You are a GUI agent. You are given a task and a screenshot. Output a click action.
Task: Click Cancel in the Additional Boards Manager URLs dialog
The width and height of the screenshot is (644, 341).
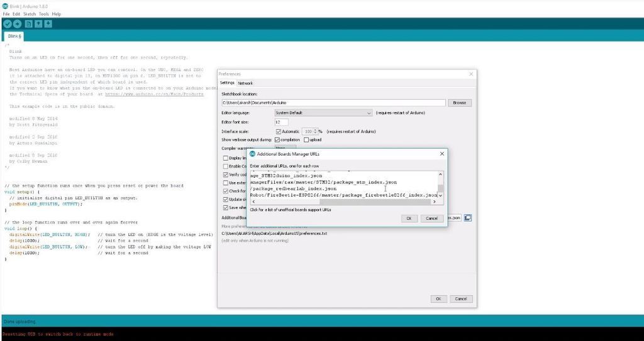(x=431, y=219)
